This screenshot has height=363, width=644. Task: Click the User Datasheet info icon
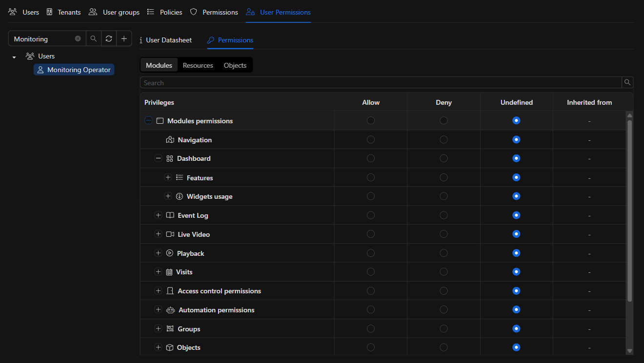tap(141, 40)
